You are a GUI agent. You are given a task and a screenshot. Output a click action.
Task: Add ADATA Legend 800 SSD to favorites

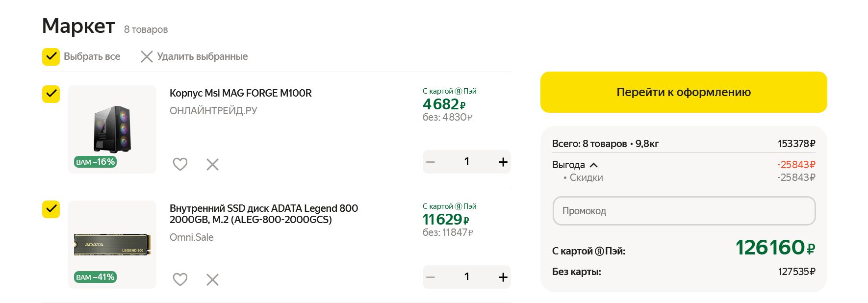click(180, 279)
